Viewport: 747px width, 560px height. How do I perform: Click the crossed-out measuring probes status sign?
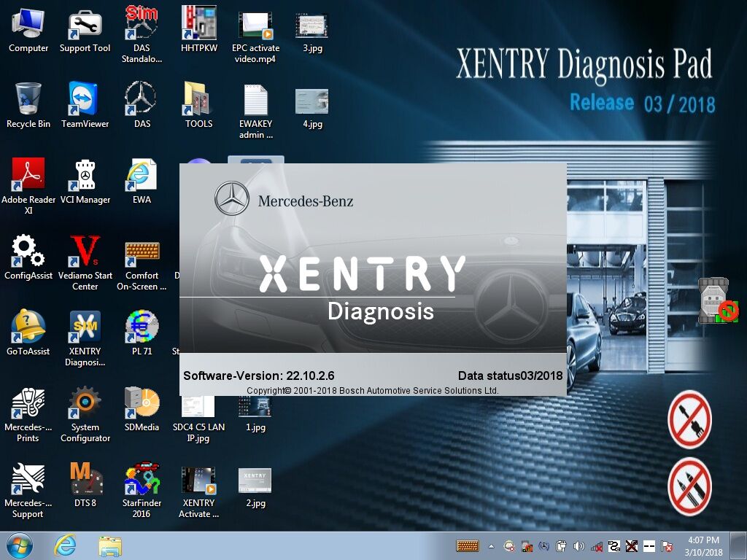(x=689, y=486)
